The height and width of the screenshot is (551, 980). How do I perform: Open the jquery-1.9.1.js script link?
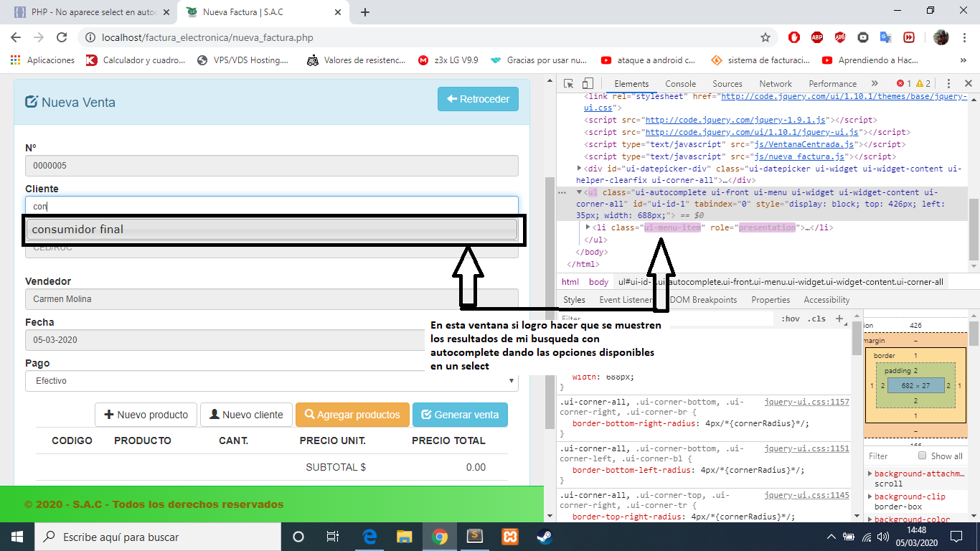pos(737,121)
